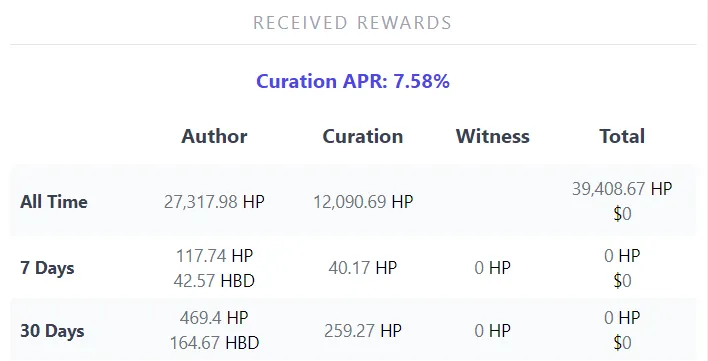
Task: Select the Curation APR: 7.58% text
Action: pyautogui.click(x=353, y=81)
